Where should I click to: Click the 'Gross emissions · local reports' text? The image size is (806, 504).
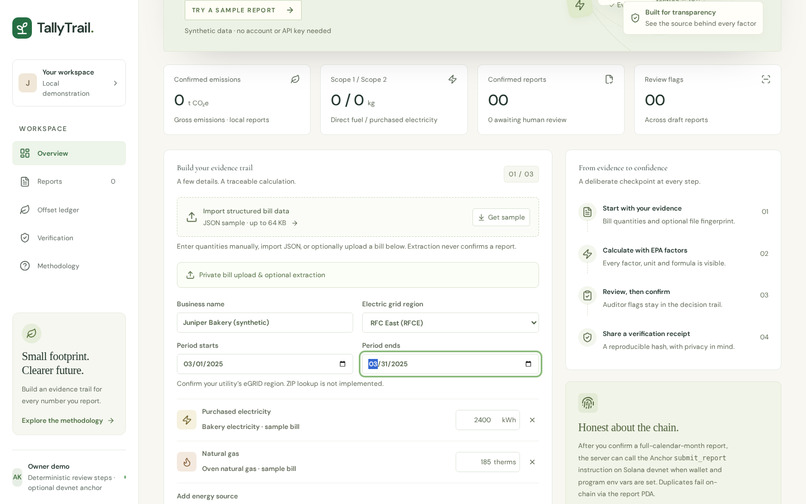(x=221, y=120)
